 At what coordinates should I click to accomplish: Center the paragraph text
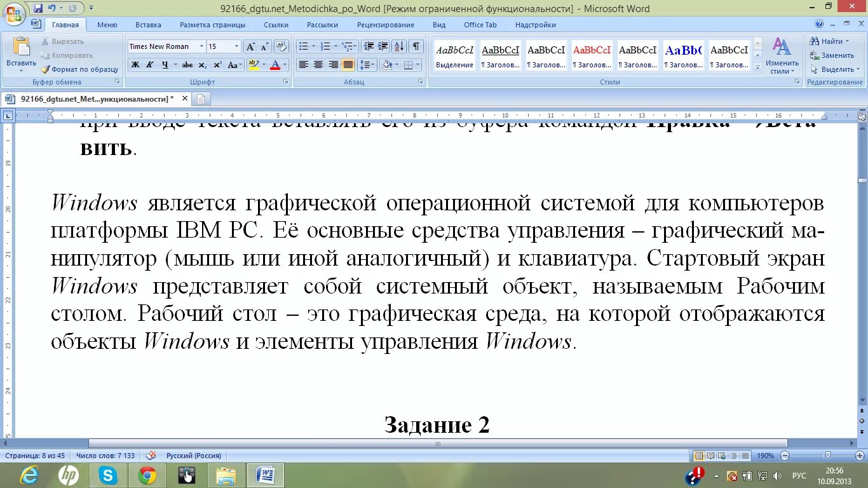pos(318,65)
